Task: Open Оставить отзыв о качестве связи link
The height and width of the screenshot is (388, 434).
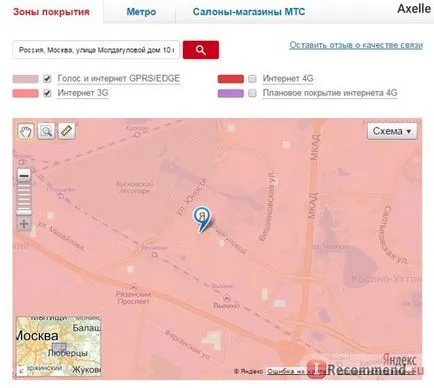Action: [x=356, y=45]
